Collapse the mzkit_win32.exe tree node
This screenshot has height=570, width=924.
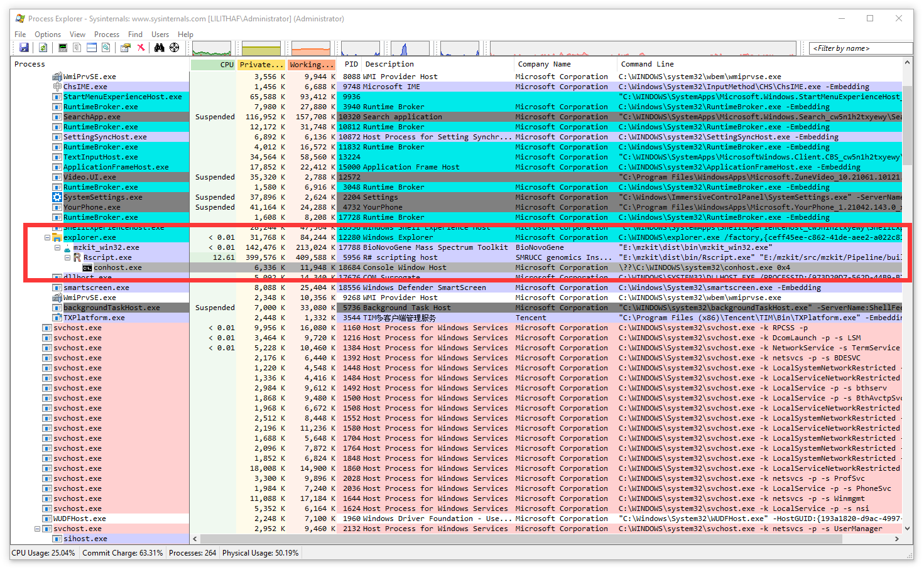tap(57, 247)
